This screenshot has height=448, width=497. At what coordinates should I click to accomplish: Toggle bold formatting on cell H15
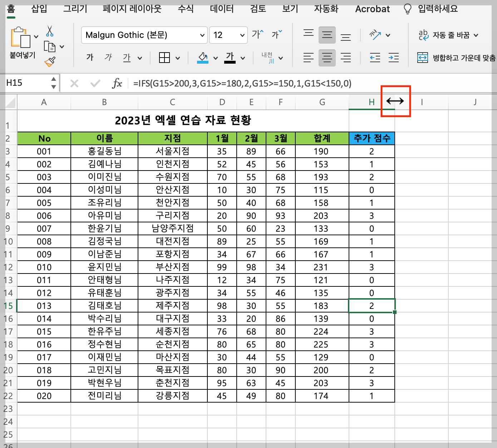(x=90, y=57)
